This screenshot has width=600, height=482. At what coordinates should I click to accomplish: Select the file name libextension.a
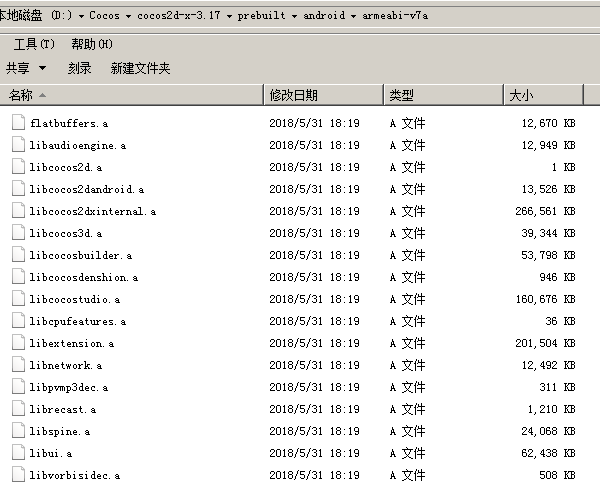click(72, 343)
